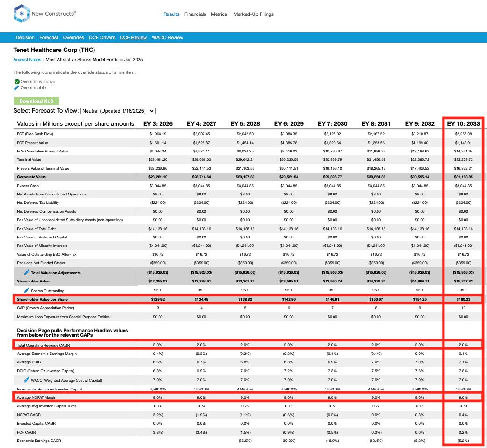487x448 pixels.
Task: Click the EY 10: 2033 column header
Action: coord(464,123)
